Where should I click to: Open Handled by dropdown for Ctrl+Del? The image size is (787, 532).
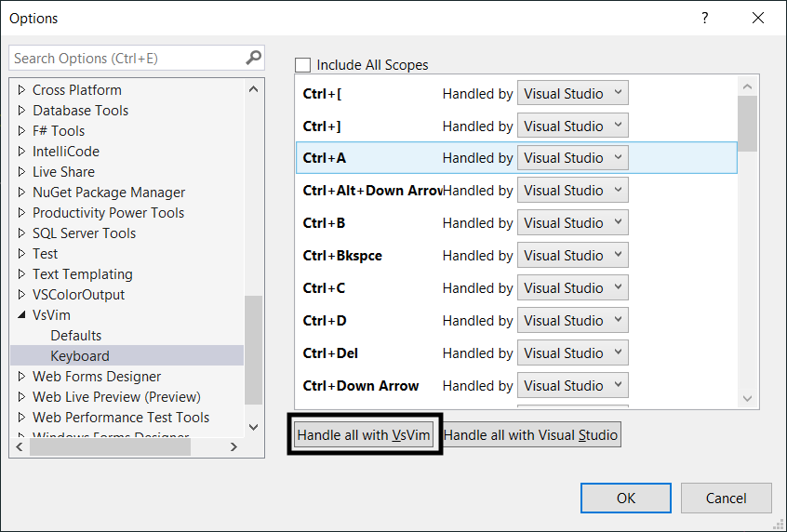coord(573,353)
